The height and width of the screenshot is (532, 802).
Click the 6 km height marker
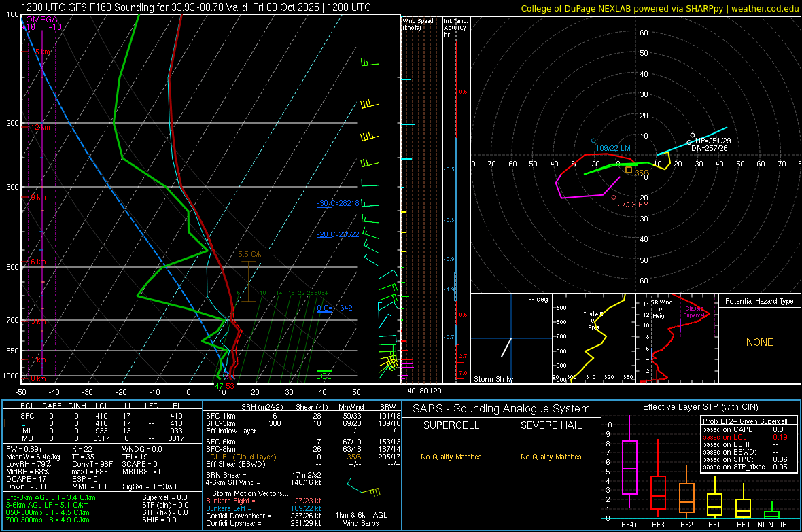(38, 262)
